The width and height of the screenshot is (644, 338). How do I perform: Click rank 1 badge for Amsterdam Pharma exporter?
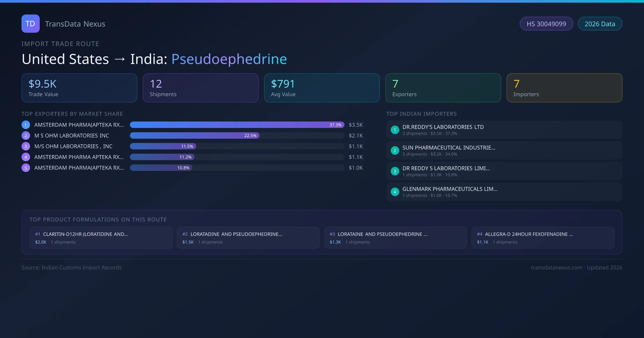[26, 125]
